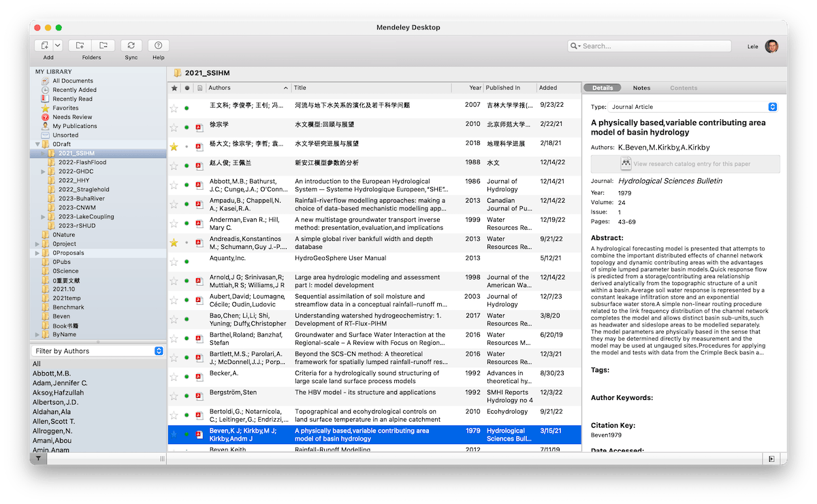The image size is (817, 504).
Task: Open PDF icon for Aubert, David row
Action: 199,300
